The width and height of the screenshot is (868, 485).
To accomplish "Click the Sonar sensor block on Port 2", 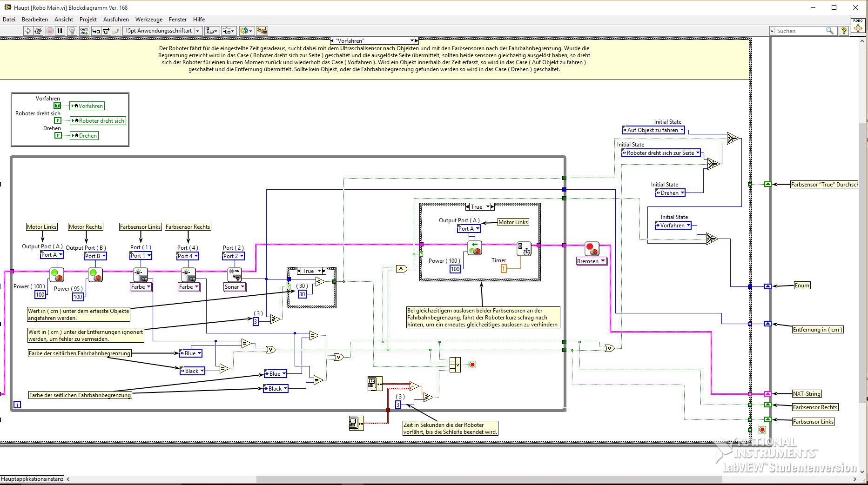I will pos(235,274).
